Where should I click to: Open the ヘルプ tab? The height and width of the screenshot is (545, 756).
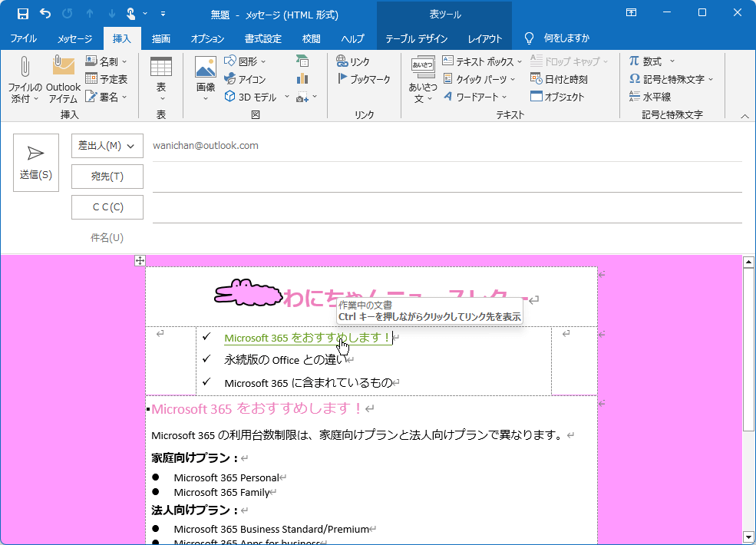pyautogui.click(x=352, y=38)
